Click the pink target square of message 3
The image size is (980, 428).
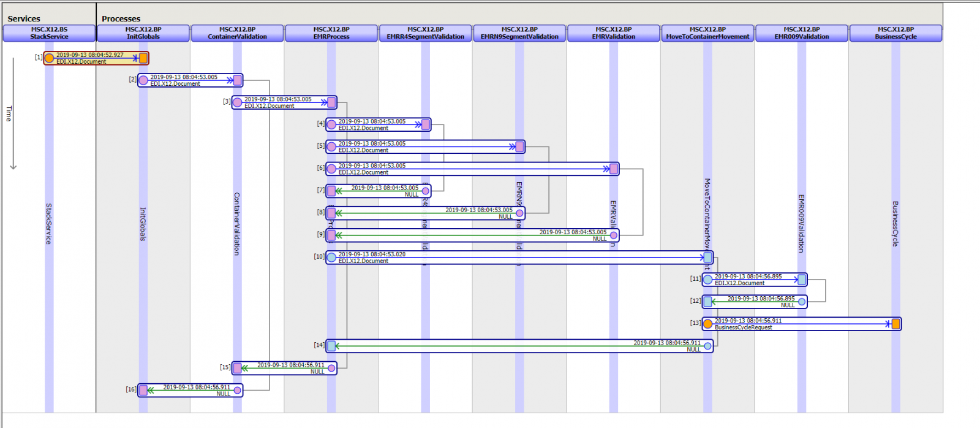[x=331, y=102]
